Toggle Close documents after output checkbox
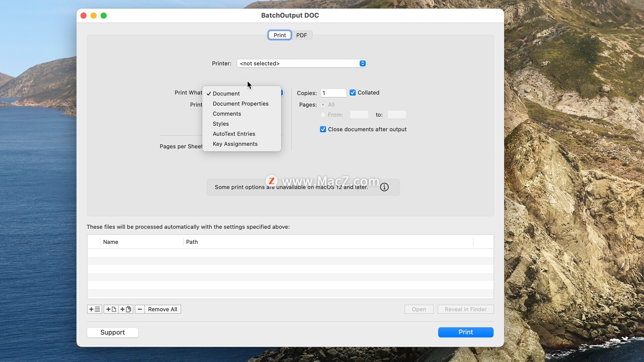Image resolution: width=644 pixels, height=362 pixels. tap(323, 129)
